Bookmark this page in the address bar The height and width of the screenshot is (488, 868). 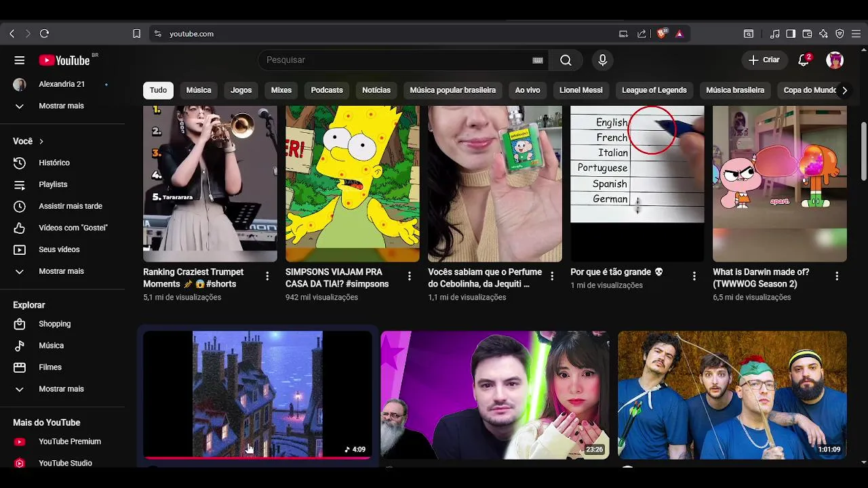[136, 33]
